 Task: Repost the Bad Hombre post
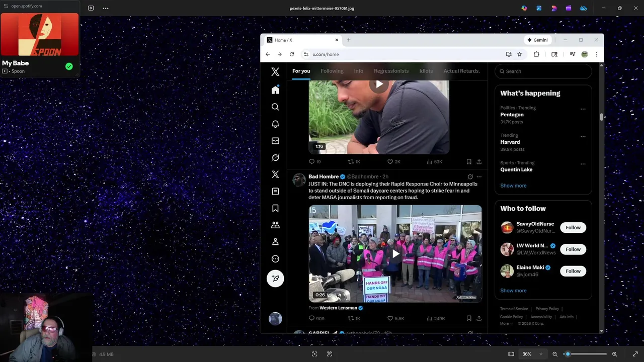pos(354,318)
